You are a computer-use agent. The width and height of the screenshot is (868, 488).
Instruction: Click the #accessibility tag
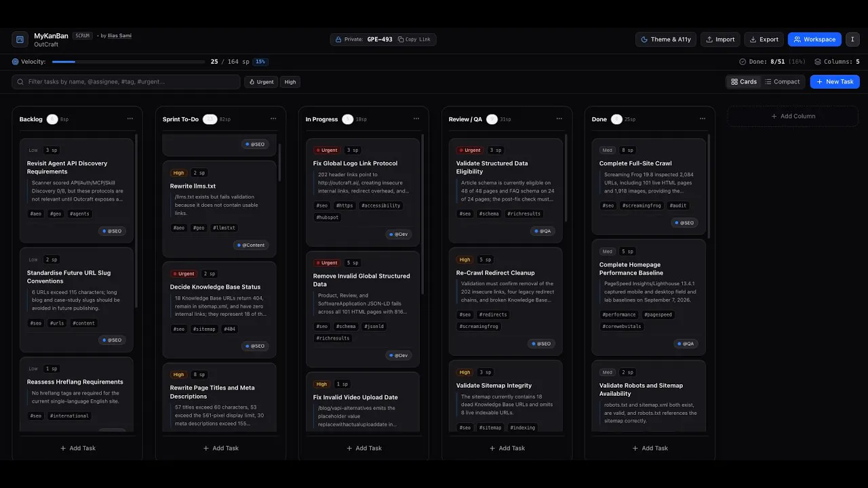[x=380, y=205]
